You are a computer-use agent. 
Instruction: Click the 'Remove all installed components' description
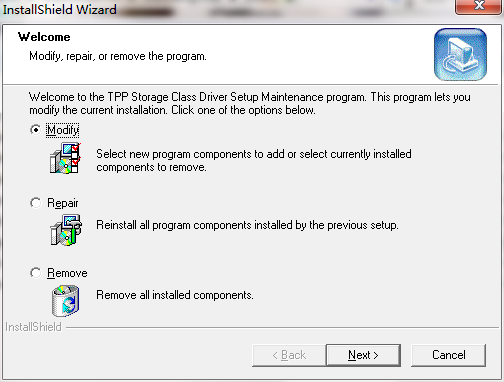click(175, 295)
